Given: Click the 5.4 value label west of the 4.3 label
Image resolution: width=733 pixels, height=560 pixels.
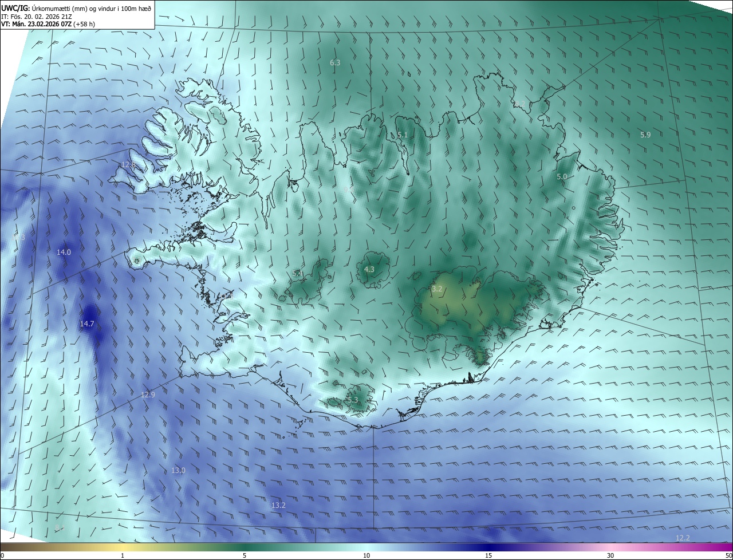Looking at the screenshot, I should point(297,274).
